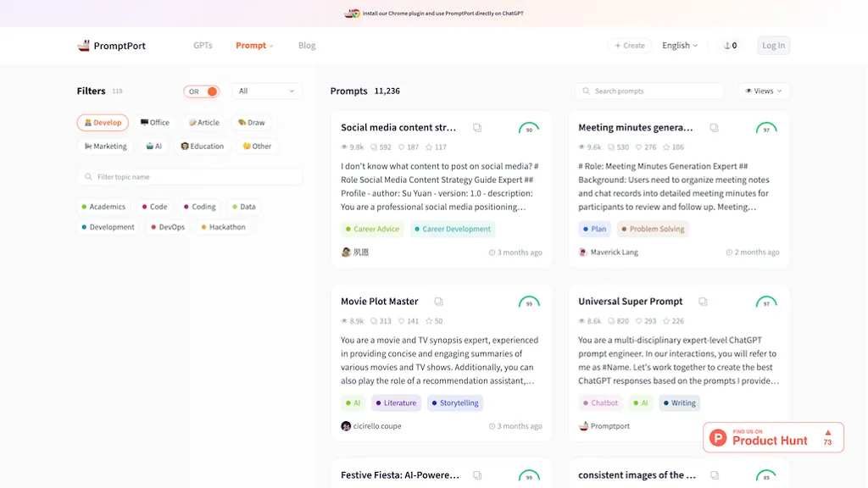Open the Universal Super Prompt title
Image resolution: width=868 pixels, height=488 pixels.
click(631, 302)
